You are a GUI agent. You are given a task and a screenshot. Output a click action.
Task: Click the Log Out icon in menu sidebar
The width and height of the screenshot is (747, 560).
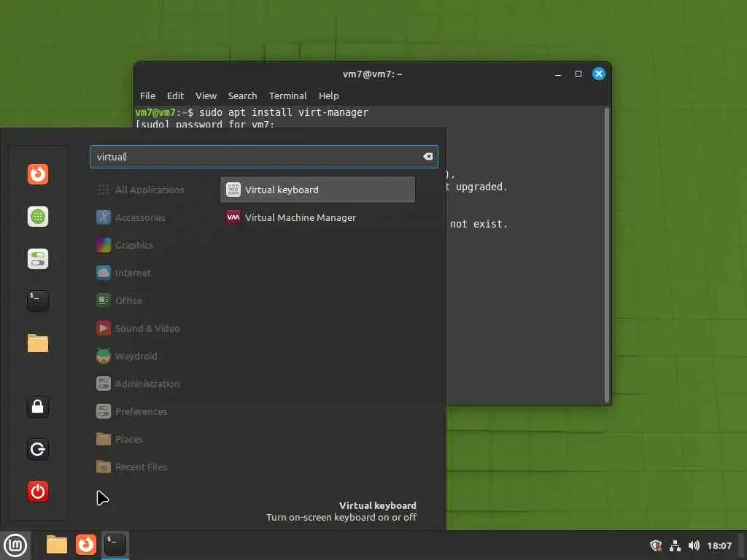point(38,449)
